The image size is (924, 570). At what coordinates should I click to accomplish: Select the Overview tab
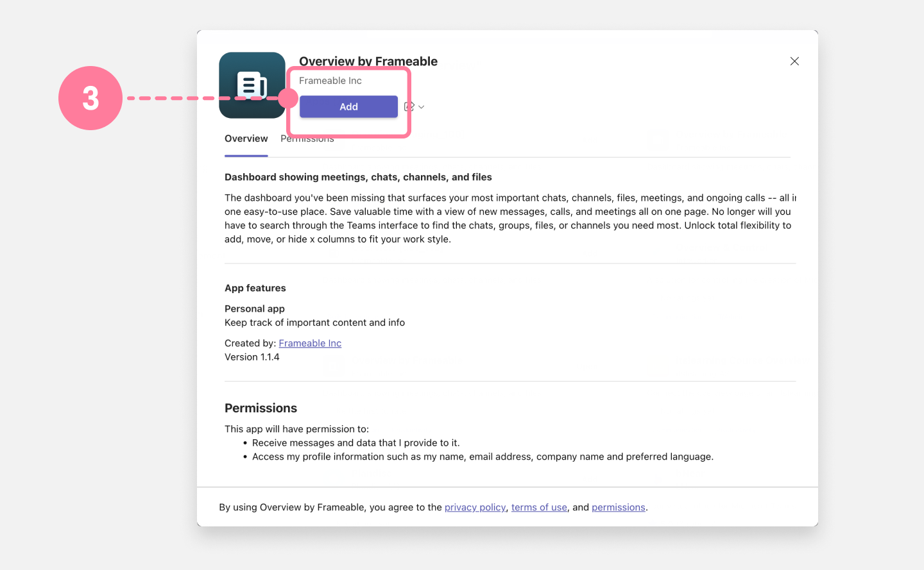pos(246,138)
